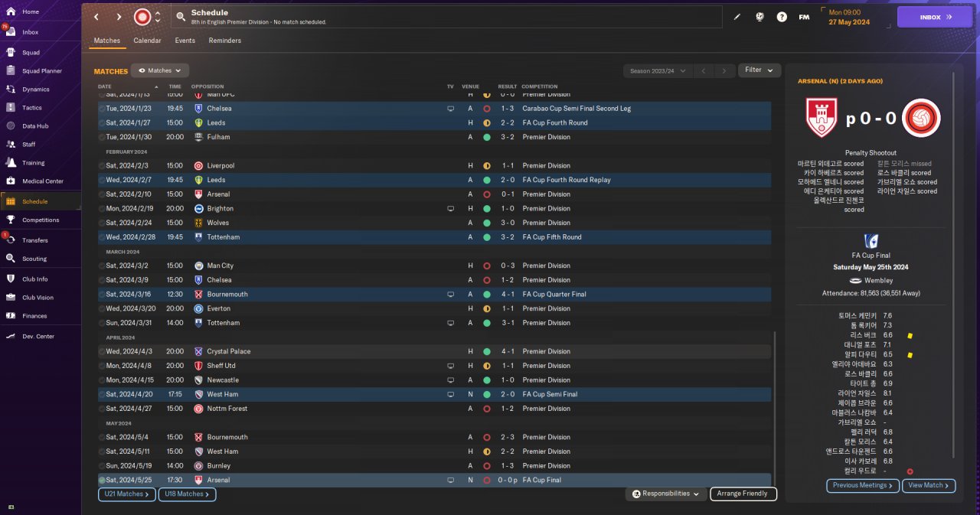Image resolution: width=980 pixels, height=515 pixels.
Task: Click club switcher up/down arrows
Action: [x=158, y=17]
